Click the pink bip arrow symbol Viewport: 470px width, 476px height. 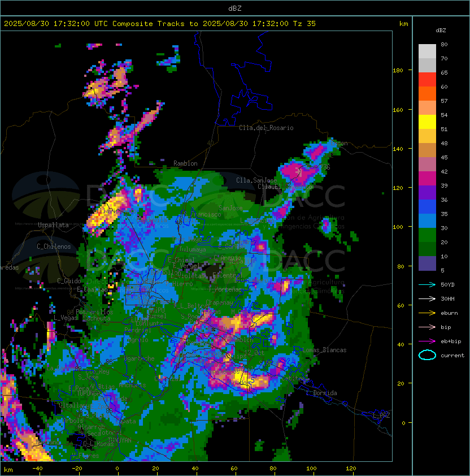(x=427, y=327)
